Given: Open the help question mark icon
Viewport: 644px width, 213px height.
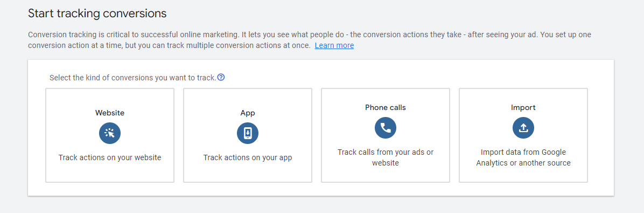Looking at the screenshot, I should 221,77.
